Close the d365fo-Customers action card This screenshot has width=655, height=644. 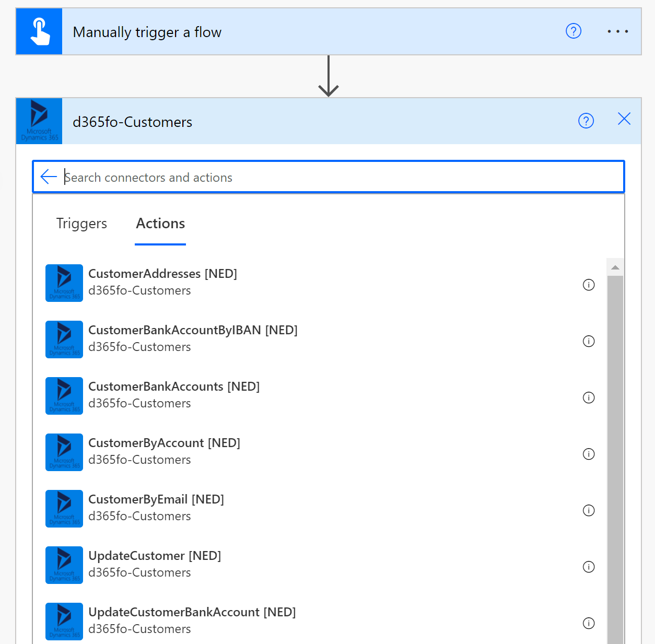(624, 119)
